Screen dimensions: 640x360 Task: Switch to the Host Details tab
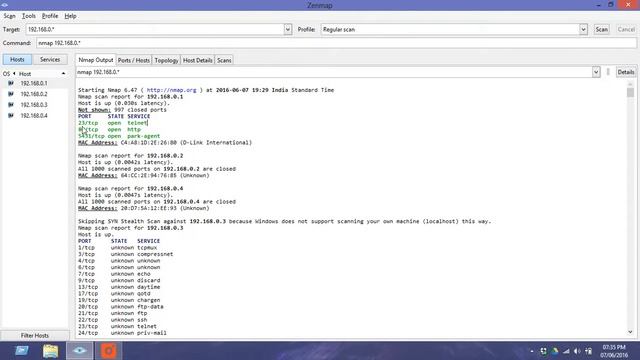198,60
